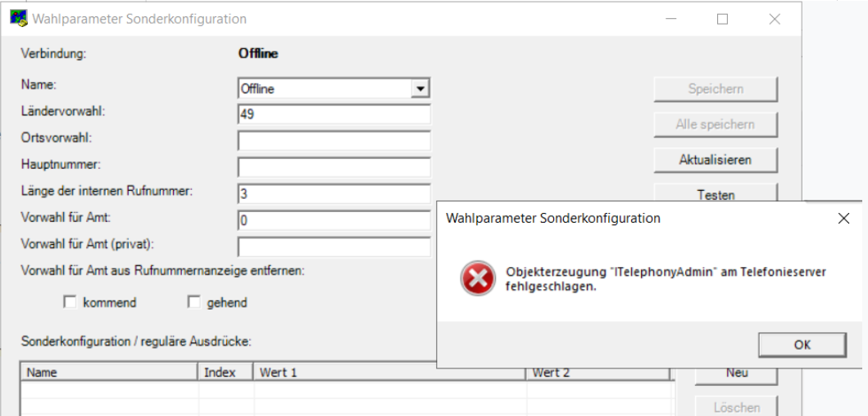Screen dimensions: 868x416
Task: Click the red error icon in the dialog
Action: point(477,278)
